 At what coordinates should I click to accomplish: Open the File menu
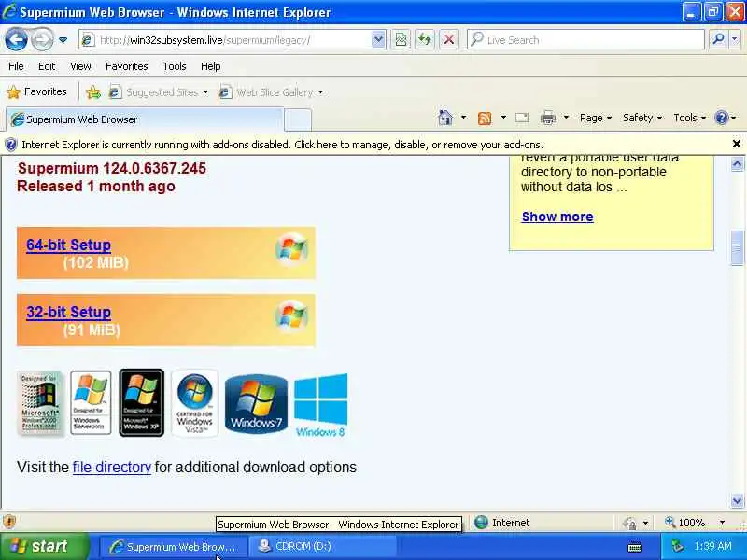(16, 66)
